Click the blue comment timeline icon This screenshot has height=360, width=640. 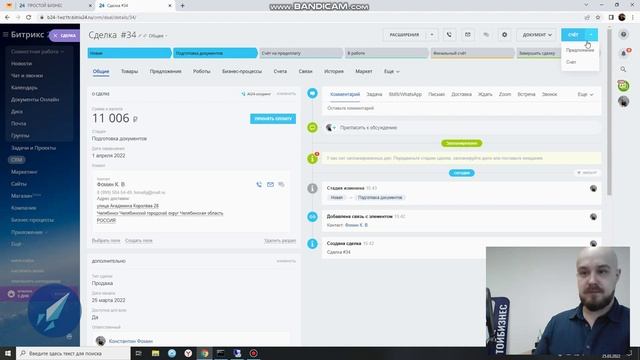312,93
